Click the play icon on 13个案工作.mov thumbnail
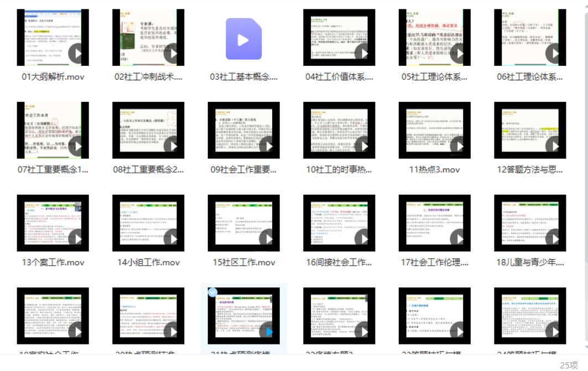 click(76, 239)
